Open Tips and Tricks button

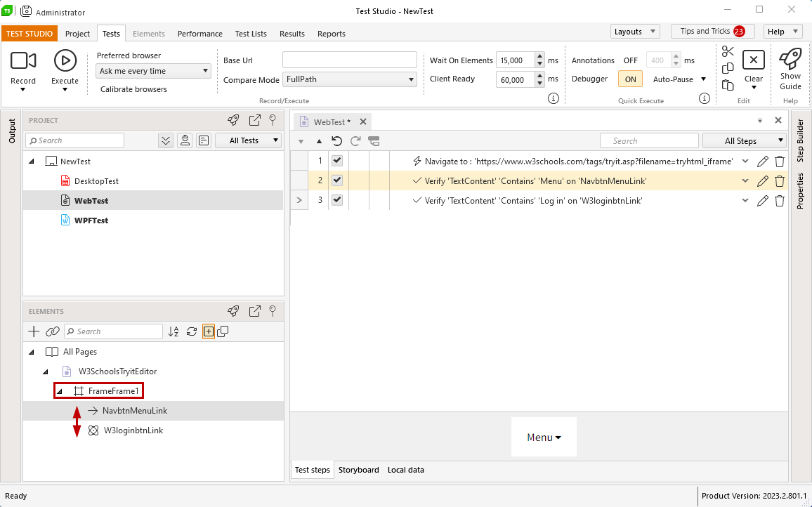[712, 31]
